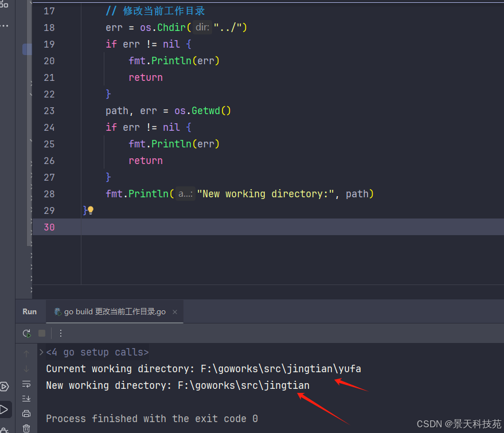504x433 pixels.
Task: Click Process finished with exit code 0
Action: pyautogui.click(x=152, y=419)
